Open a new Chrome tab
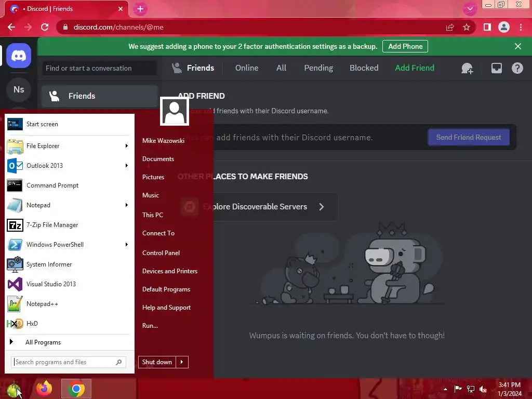The width and height of the screenshot is (532, 399). 140,9
